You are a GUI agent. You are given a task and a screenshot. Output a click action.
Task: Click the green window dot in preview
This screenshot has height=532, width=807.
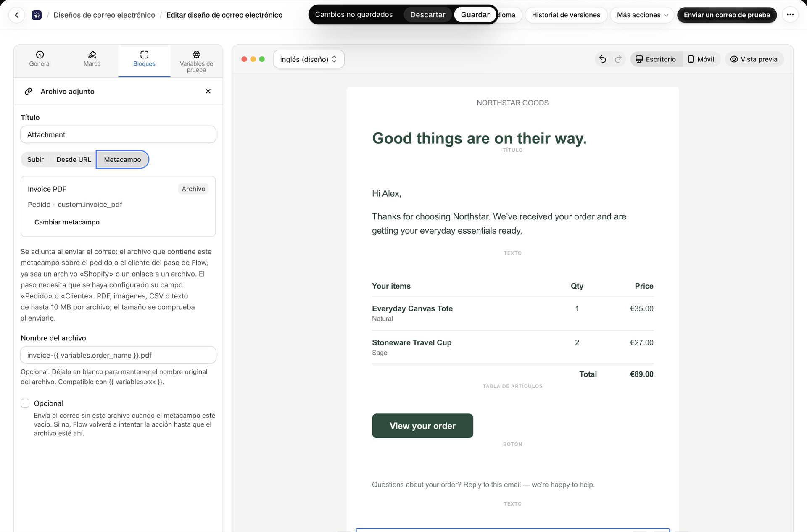262,59
